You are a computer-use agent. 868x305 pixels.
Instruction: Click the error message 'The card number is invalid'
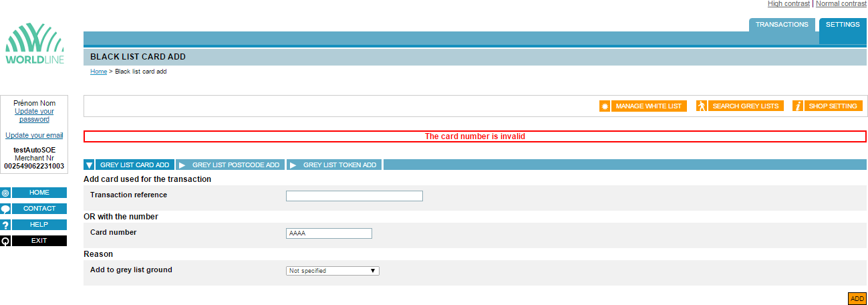coord(475,136)
